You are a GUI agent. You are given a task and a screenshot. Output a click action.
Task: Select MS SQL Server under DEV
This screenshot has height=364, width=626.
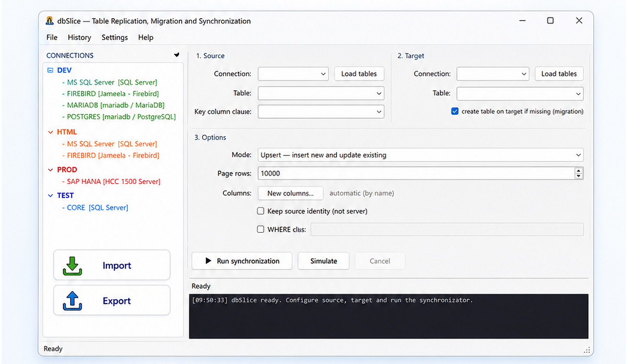pyautogui.click(x=110, y=82)
